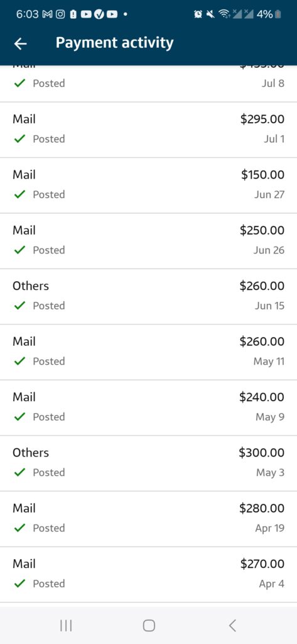297x644 pixels.
Task: Tap the Android back chevron
Action: 232,625
